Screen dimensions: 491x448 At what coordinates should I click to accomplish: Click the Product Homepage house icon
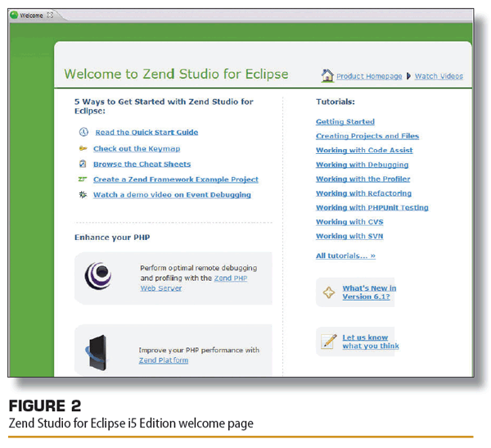coord(327,75)
